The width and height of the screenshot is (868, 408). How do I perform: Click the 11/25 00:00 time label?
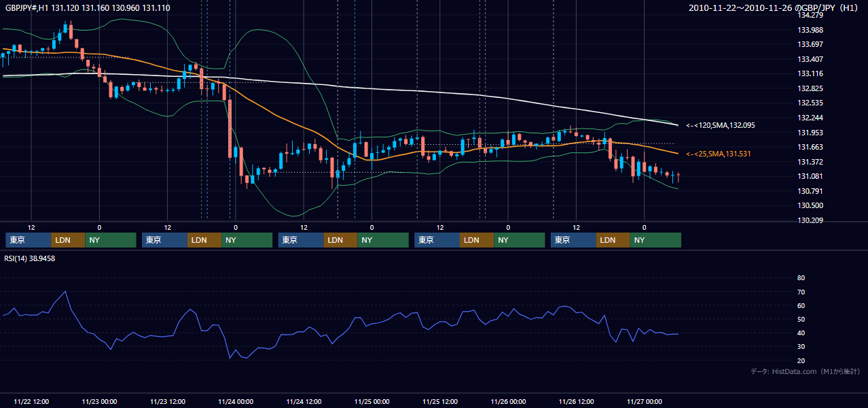[372, 401]
